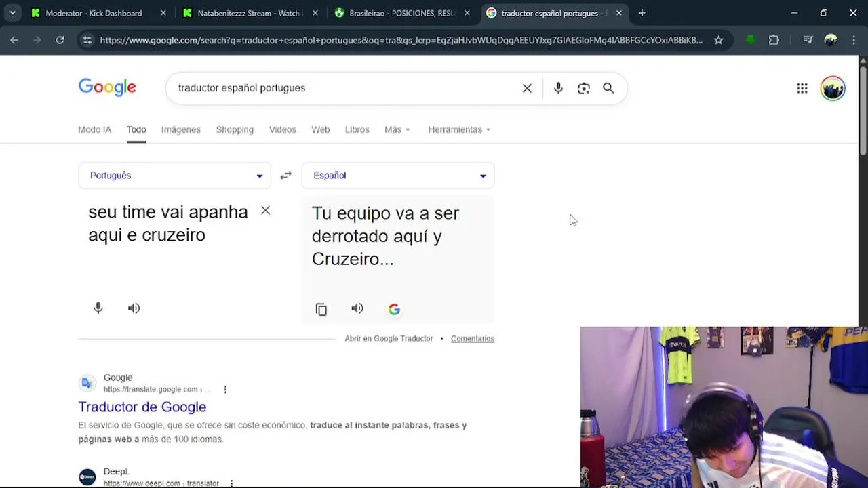Viewport: 868px width, 488px height.
Task: Expand the Más search filter menu
Action: point(397,129)
